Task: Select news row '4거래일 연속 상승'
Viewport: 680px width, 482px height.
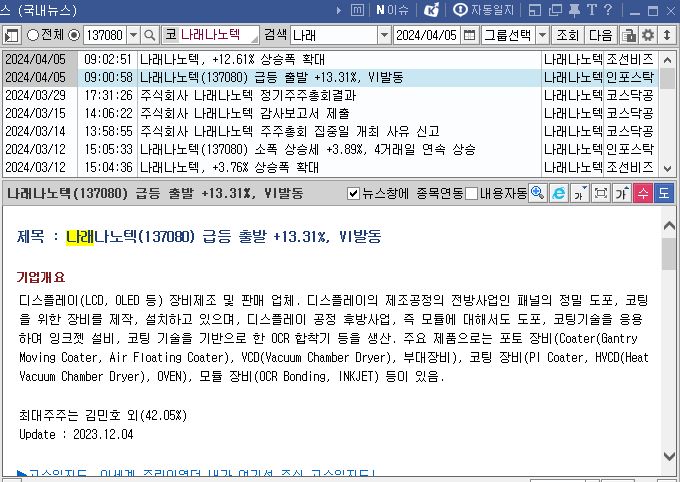Action: pyautogui.click(x=330, y=150)
